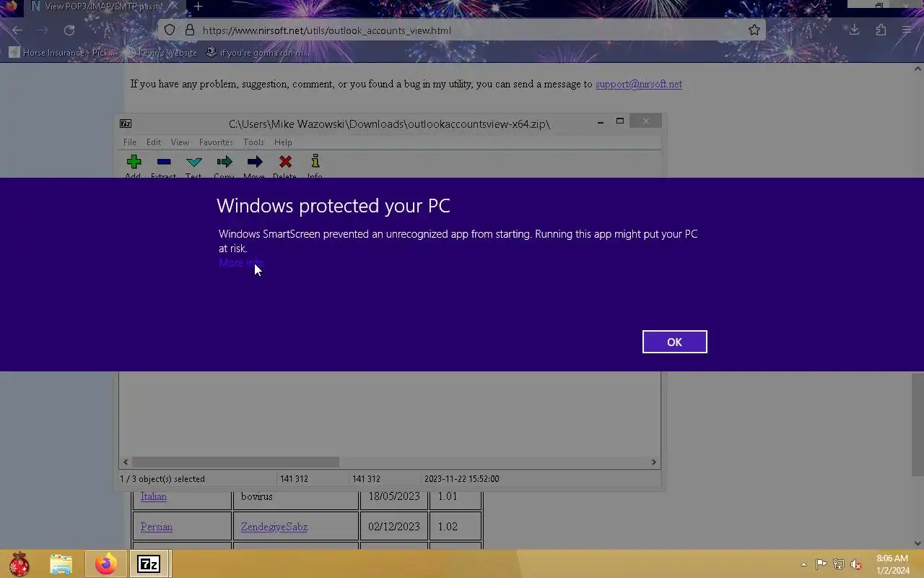Open the Help menu in 7-Zip
This screenshot has height=578, width=924.
pos(283,142)
